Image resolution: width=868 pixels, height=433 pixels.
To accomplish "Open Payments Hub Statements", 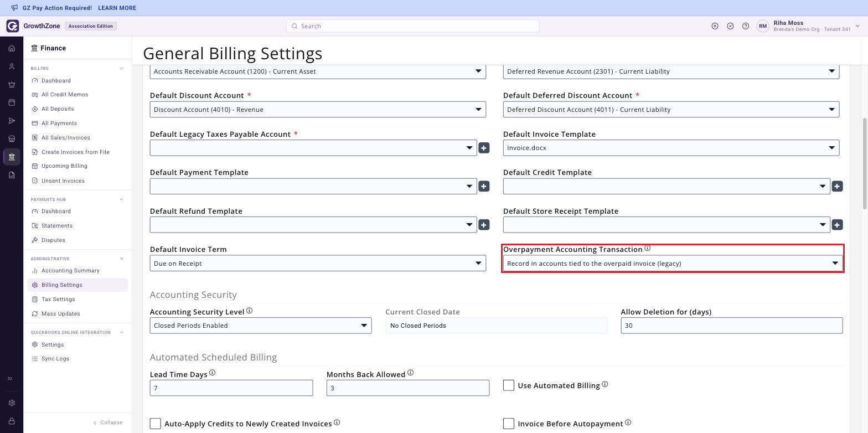I will [x=57, y=226].
